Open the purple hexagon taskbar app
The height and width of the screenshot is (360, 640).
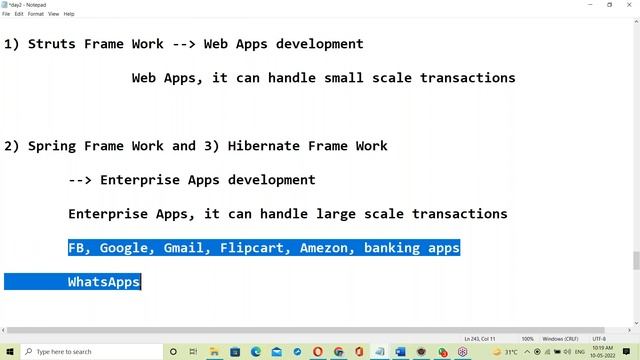(x=462, y=351)
